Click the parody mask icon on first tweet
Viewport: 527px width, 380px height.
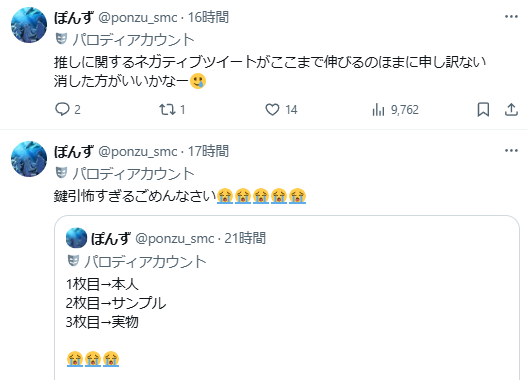coord(62,39)
